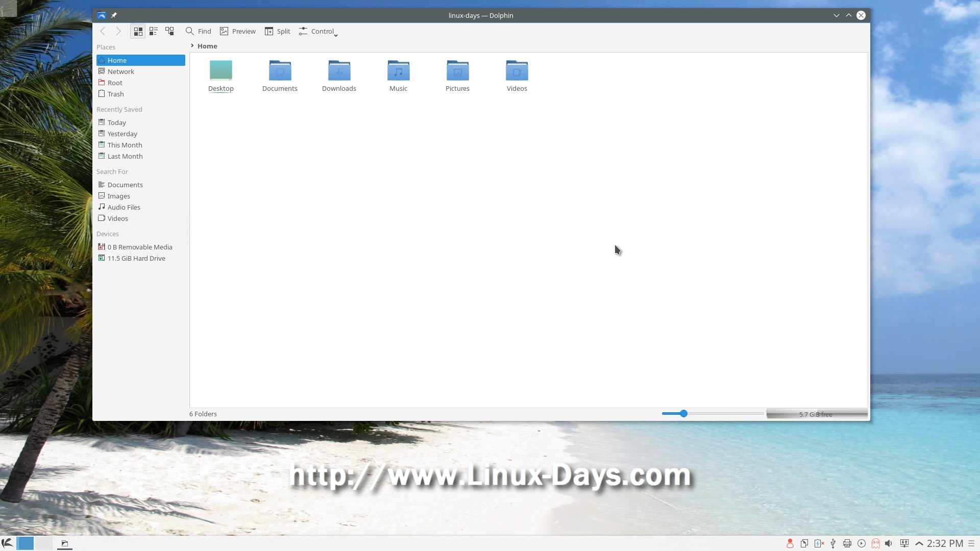Click the 5.7 GiB free space bar
Image resolution: width=980 pixels, height=551 pixels.
817,414
